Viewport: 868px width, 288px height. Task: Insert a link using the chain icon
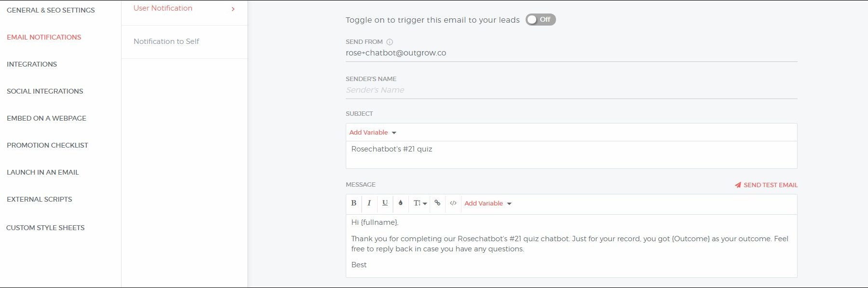(x=437, y=203)
